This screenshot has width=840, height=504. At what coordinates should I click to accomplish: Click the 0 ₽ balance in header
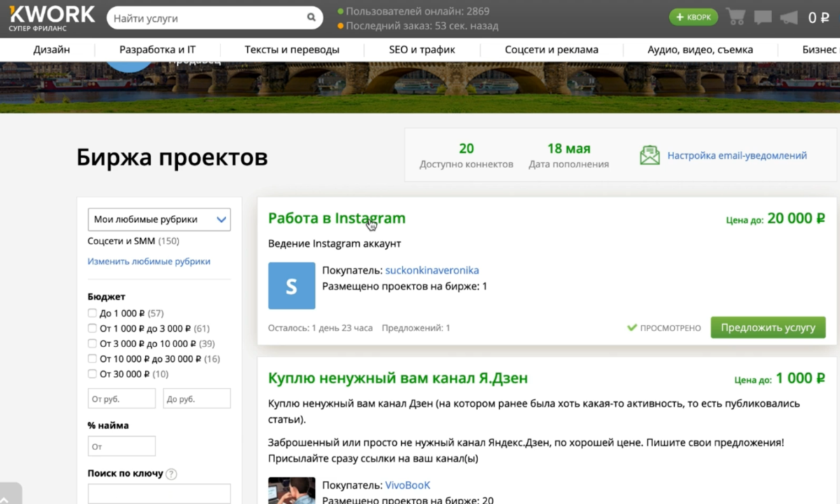(819, 17)
